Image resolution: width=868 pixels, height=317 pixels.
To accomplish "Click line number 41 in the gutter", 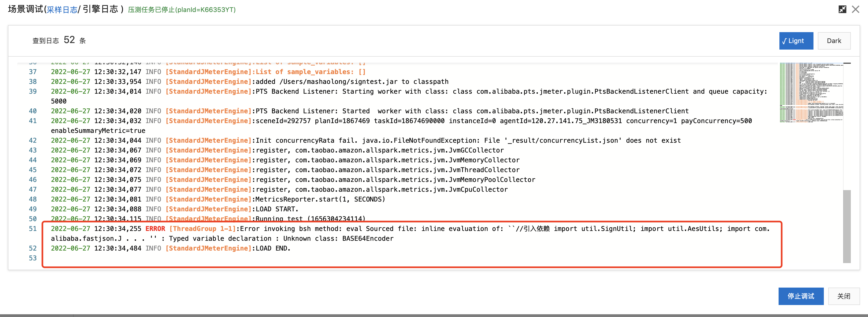I will [x=33, y=121].
